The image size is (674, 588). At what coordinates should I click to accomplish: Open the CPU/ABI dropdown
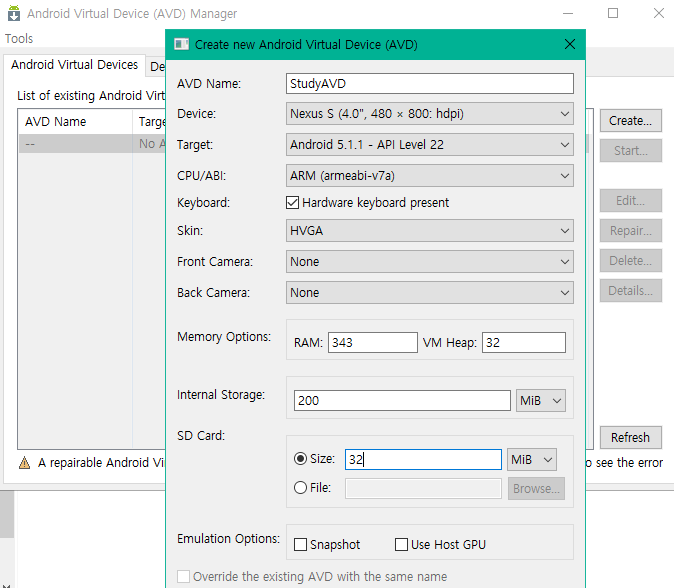(429, 175)
